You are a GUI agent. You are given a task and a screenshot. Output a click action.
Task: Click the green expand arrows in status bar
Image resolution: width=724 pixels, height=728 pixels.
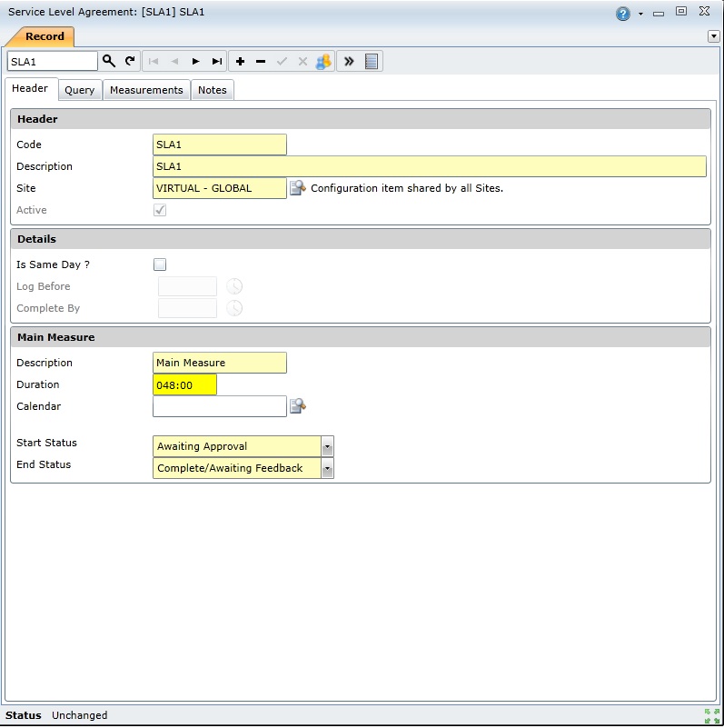pyautogui.click(x=712, y=716)
